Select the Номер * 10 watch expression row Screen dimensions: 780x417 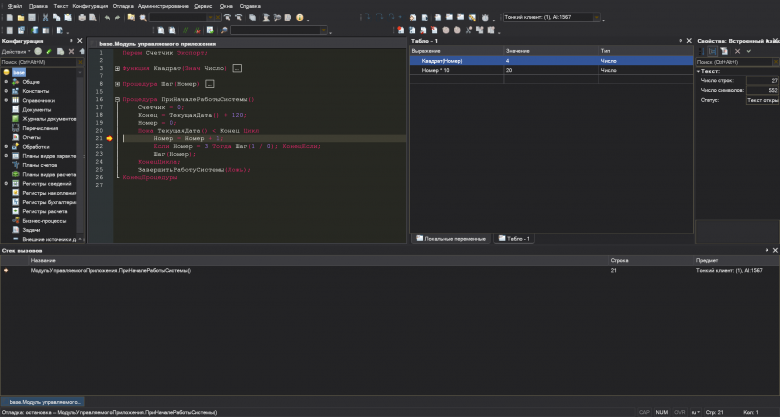551,70
